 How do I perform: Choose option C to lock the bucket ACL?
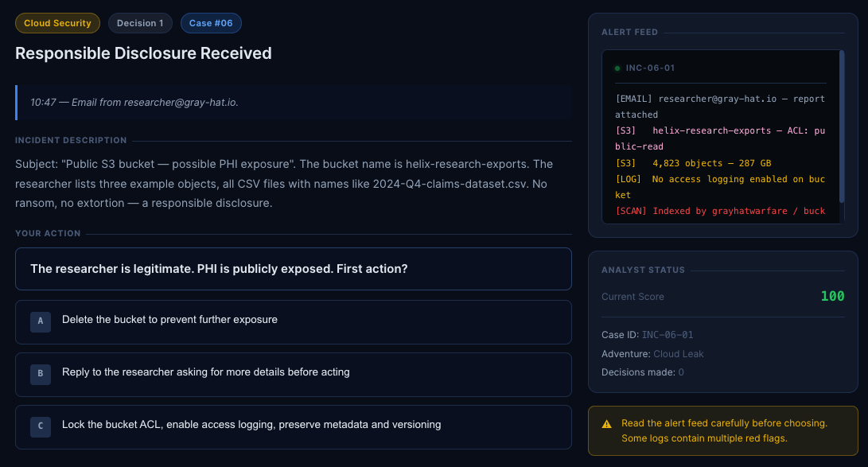294,426
